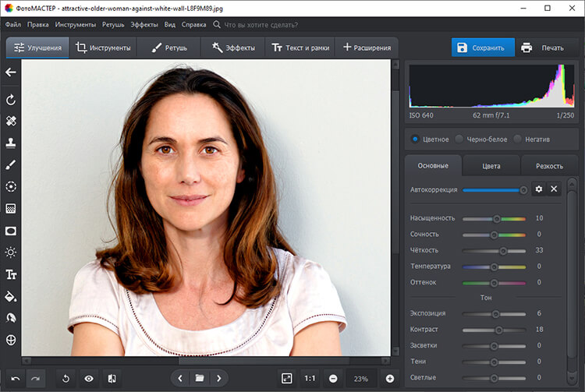Click the before/after compare icon
The image size is (585, 392).
(x=112, y=379)
